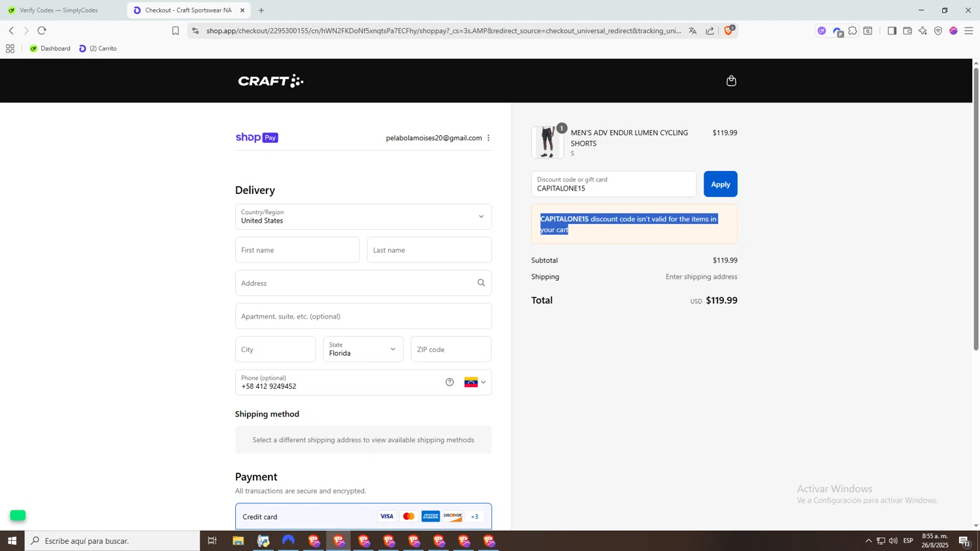Open the phone country flag selector
Screen dimensions: 980x551
coord(475,383)
